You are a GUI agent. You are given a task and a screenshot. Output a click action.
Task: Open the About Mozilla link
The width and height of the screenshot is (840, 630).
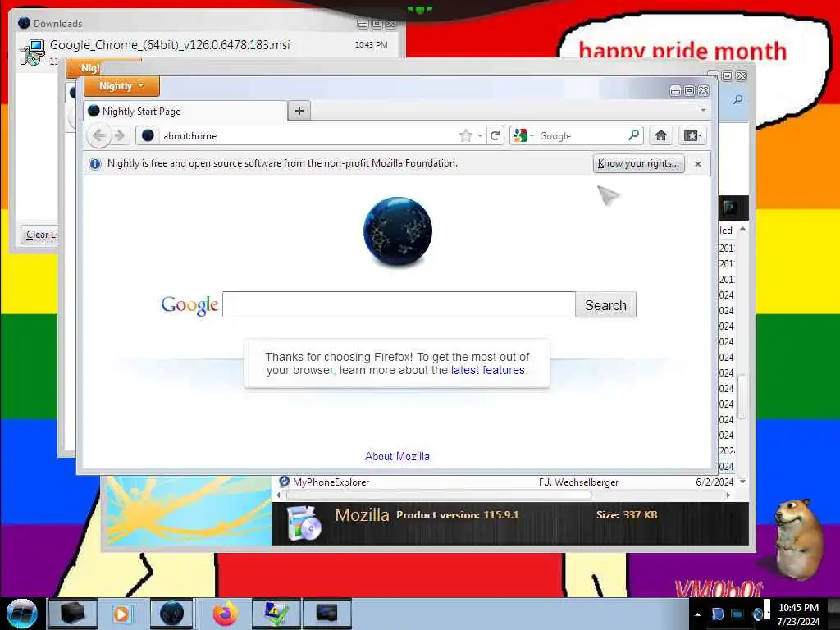click(x=397, y=456)
